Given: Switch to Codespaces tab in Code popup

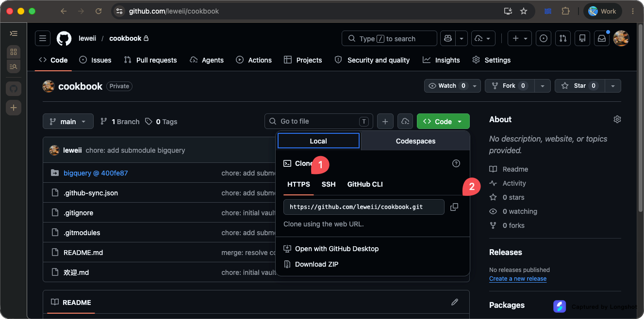Looking at the screenshot, I should (x=415, y=141).
